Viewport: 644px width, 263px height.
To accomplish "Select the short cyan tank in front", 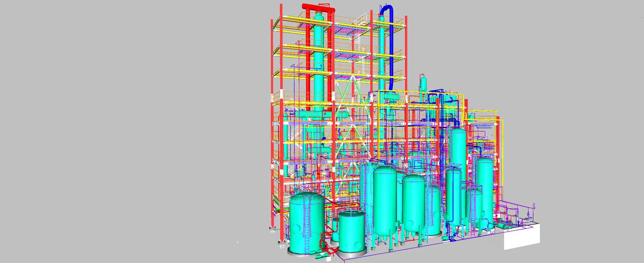I will coord(351,235).
